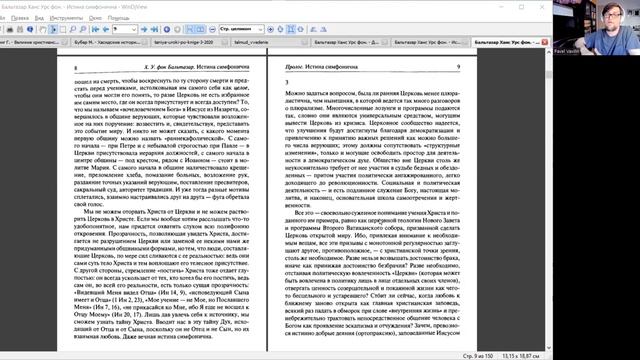Viewport: 640px width, 360px height.
Task: Click page number 9 in right header
Action: click(458, 67)
